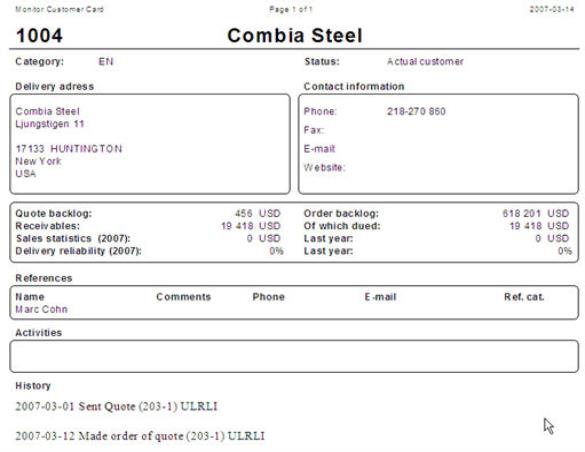Click the Ref. cat. column header

click(524, 297)
